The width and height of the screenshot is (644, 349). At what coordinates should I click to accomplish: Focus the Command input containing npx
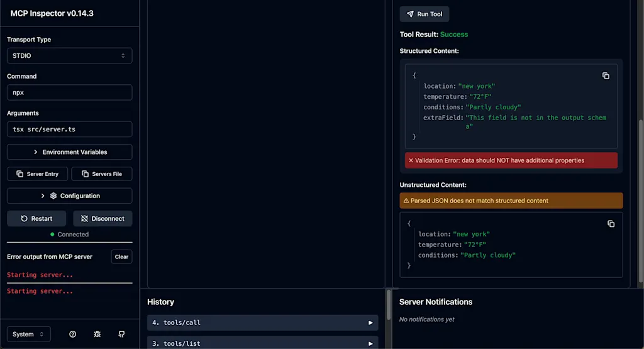[69, 92]
